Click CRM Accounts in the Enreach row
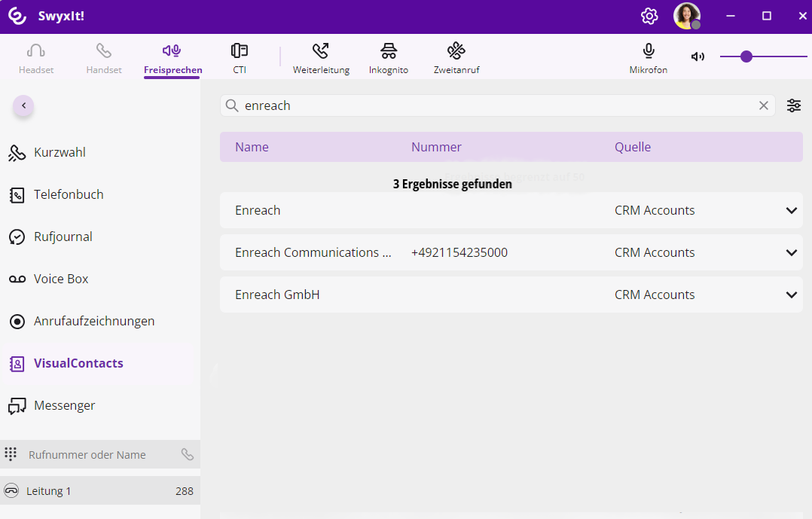The image size is (812, 519). [x=655, y=210]
